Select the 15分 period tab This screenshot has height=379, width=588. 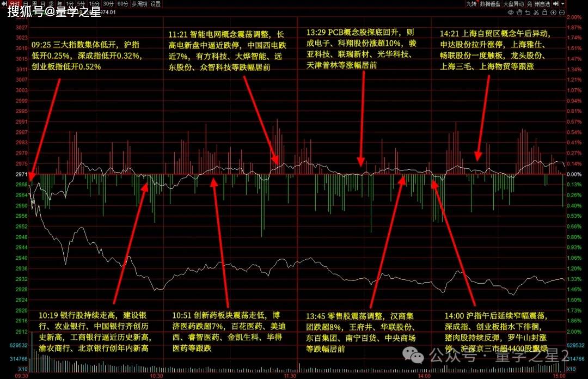click(94, 4)
